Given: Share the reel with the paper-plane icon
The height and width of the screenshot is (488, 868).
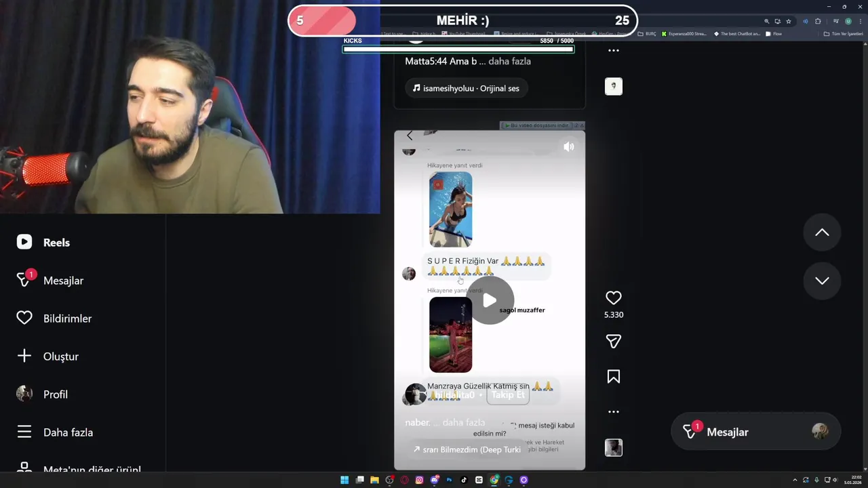Looking at the screenshot, I should tap(614, 342).
